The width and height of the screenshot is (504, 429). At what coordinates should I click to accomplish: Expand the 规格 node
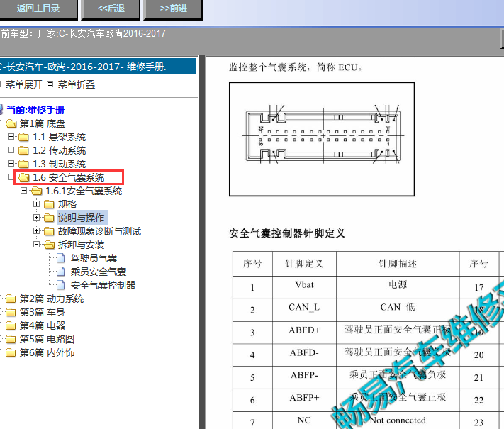pyautogui.click(x=37, y=204)
